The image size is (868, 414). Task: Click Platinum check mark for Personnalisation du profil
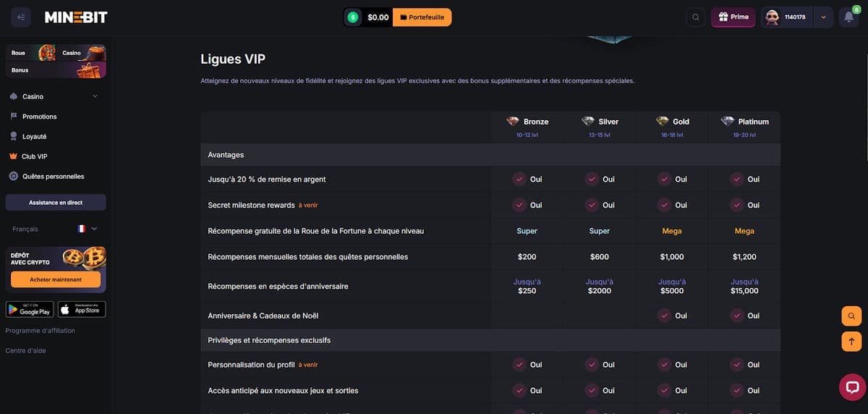click(736, 365)
